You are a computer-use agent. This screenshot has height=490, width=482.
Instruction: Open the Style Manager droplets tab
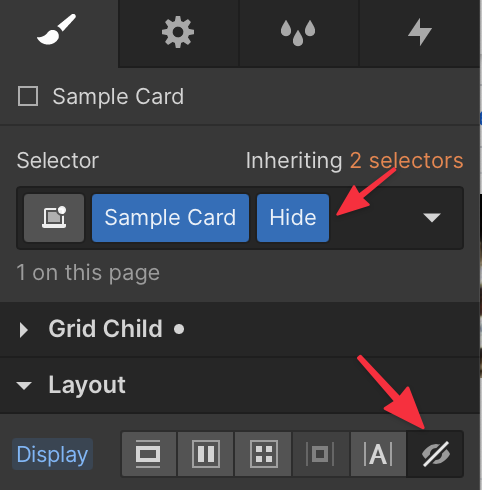coord(298,33)
